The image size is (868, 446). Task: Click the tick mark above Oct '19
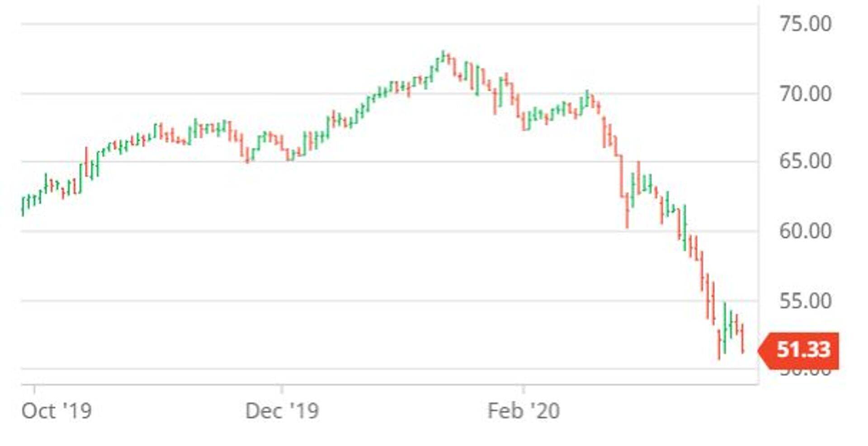click(x=34, y=389)
